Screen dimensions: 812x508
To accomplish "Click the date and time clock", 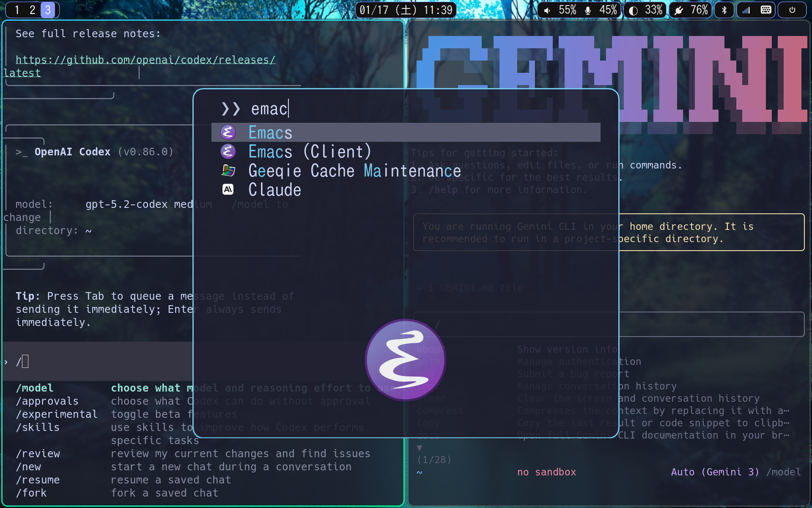I will 406,10.
